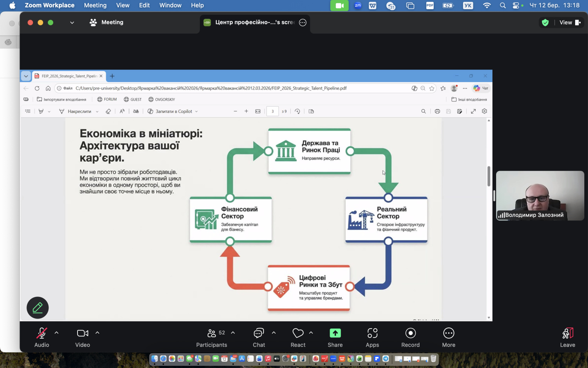Select Володимир Залозний's video thumbnail
Screen dimensions: 588x368
(x=540, y=195)
